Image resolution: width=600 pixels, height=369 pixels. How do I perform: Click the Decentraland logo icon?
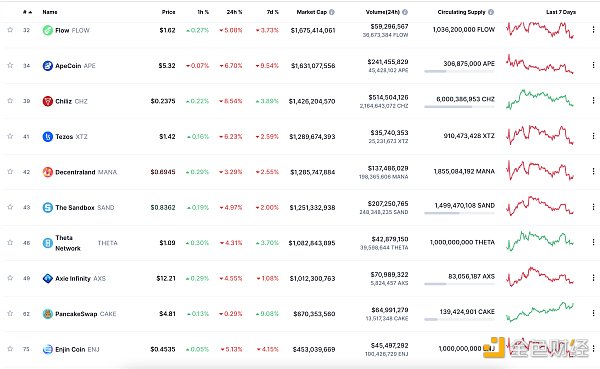(47, 172)
